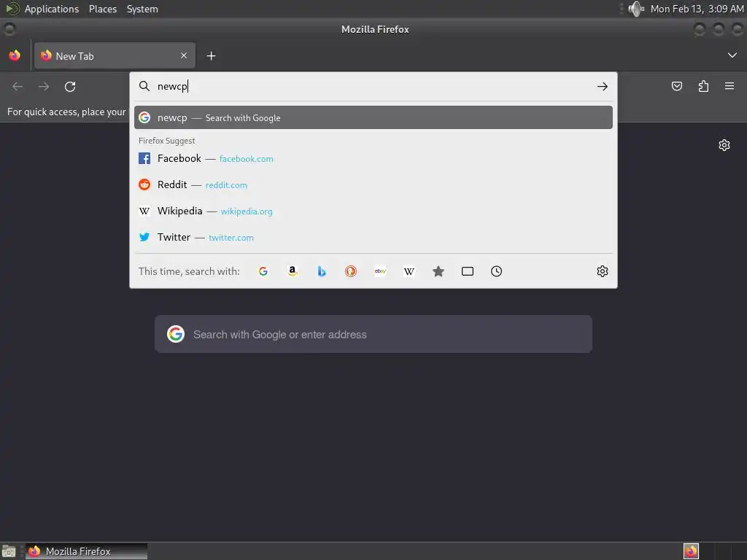Click the magnifier icon in address bar
The height and width of the screenshot is (560, 747).
[x=144, y=86]
